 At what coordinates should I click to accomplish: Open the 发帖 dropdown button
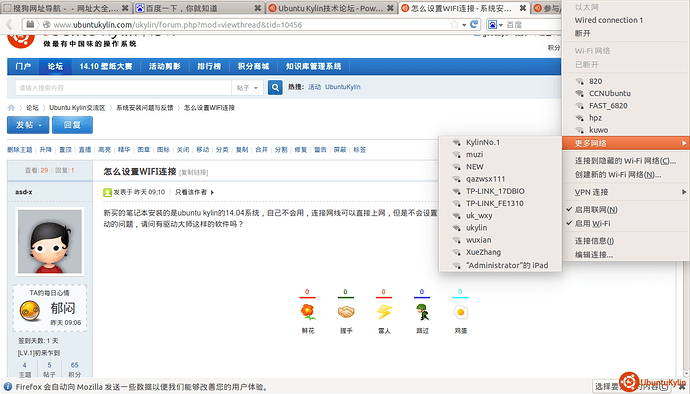click(28, 125)
